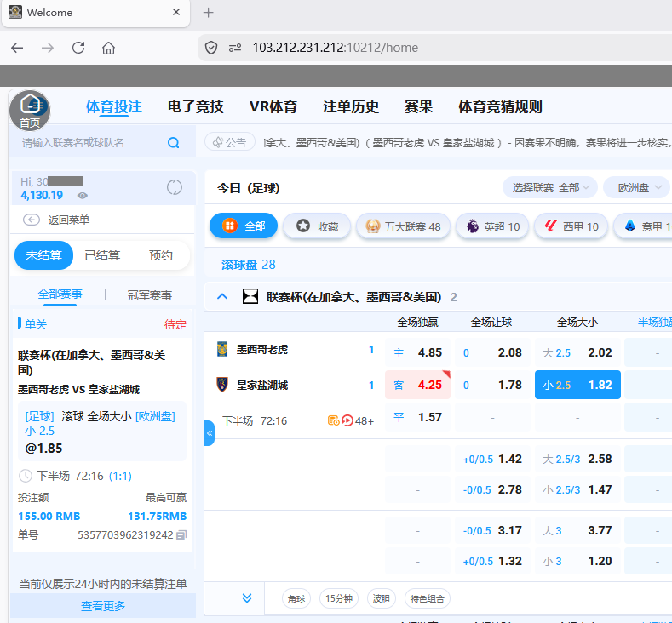Select the 全部赛事 sub-tab
672x623 pixels.
(60, 294)
